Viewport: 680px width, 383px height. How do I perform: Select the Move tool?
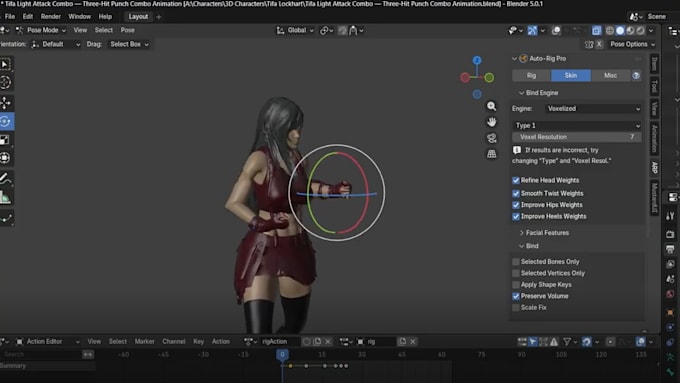[x=5, y=103]
